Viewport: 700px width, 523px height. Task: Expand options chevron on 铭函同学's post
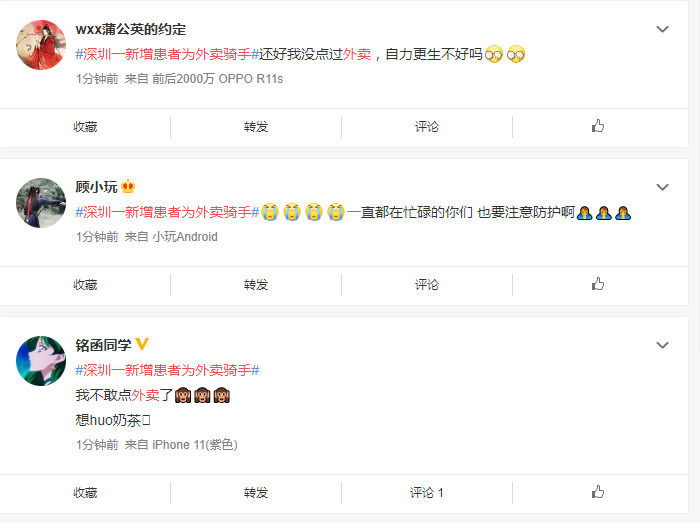coord(662,345)
